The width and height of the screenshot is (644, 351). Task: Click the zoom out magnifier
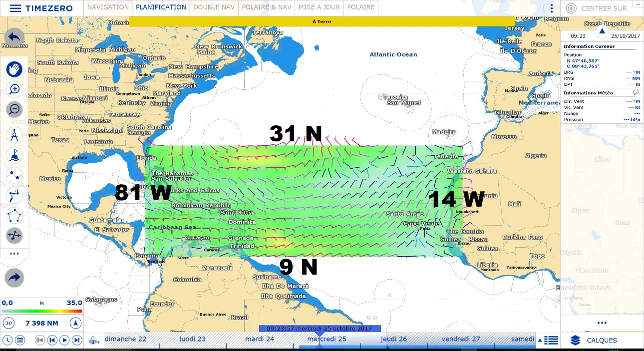point(14,109)
